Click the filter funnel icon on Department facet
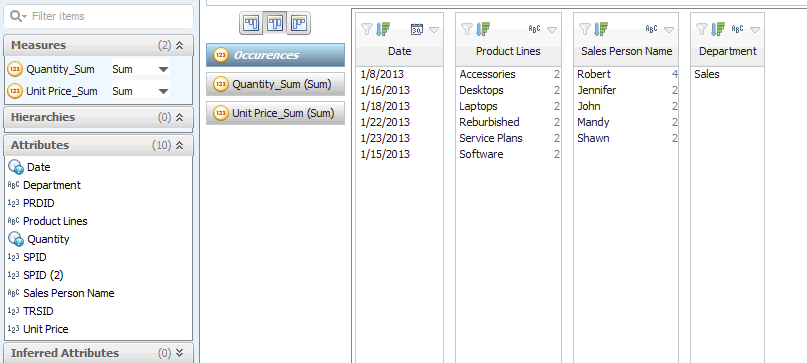The width and height of the screenshot is (807, 363). click(702, 29)
